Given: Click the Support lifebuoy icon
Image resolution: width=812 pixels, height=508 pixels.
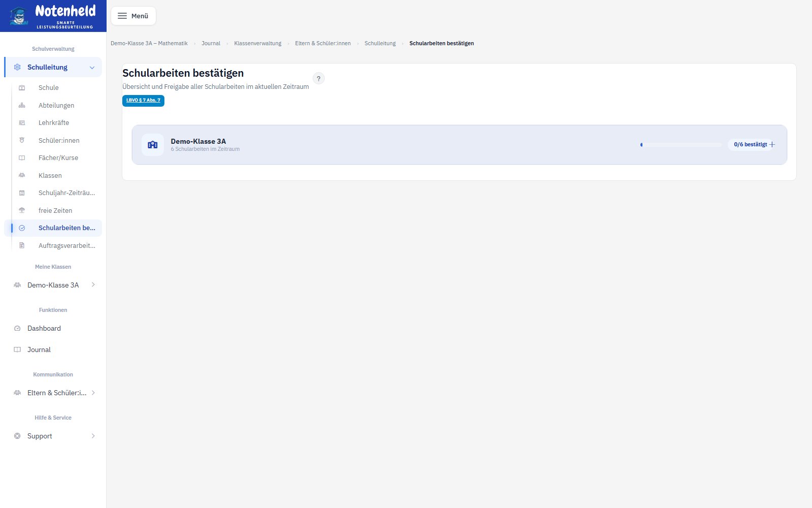Looking at the screenshot, I should click(x=17, y=436).
